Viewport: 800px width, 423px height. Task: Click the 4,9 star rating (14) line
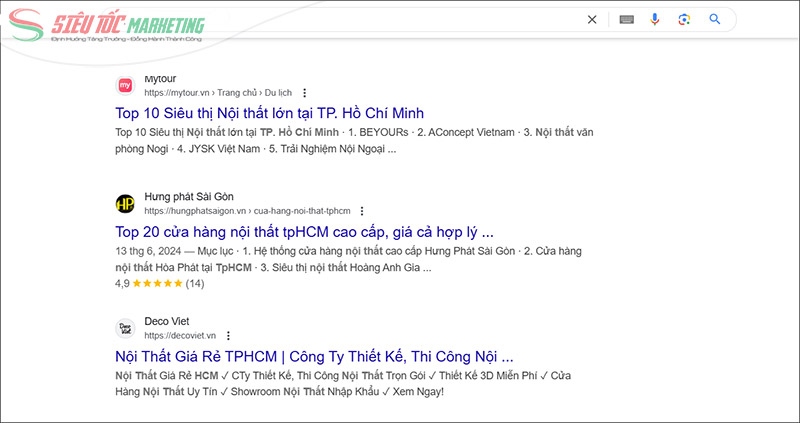click(x=160, y=284)
